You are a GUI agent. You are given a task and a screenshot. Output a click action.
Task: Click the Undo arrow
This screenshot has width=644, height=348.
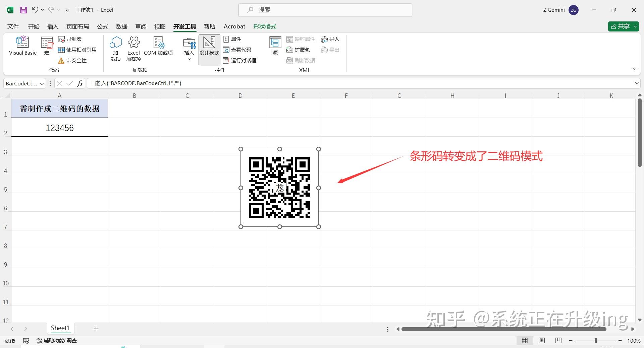(35, 10)
